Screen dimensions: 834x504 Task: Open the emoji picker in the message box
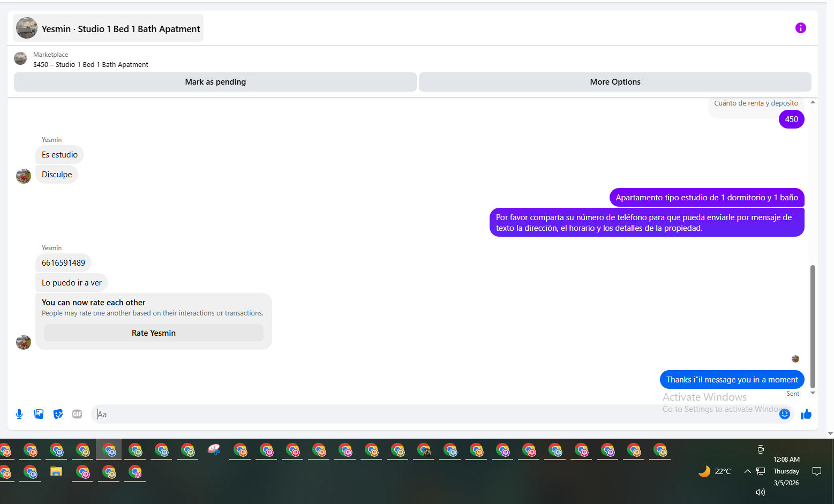(x=785, y=414)
